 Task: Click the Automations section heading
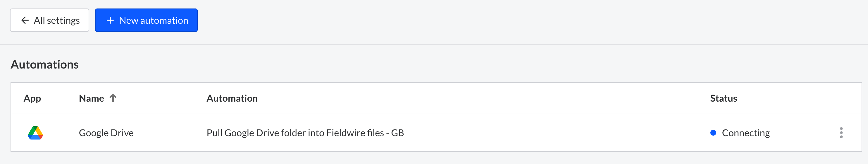point(44,64)
